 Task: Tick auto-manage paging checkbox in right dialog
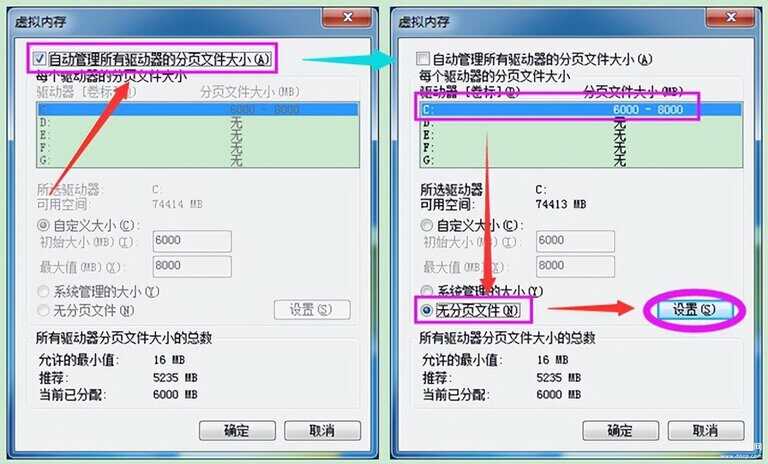pos(423,59)
